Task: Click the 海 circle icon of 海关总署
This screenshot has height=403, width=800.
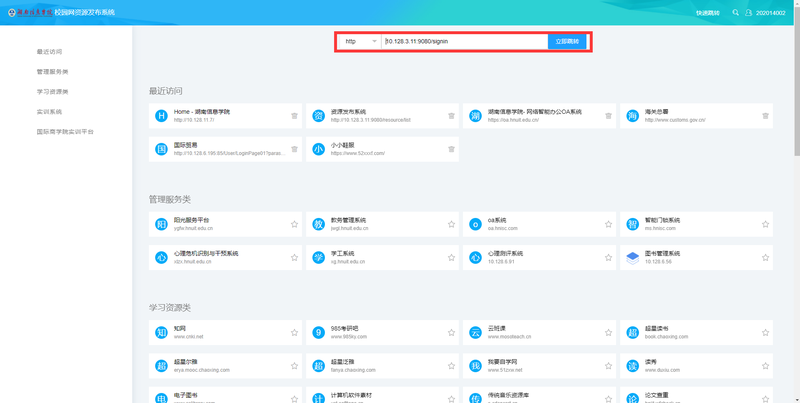Action: pyautogui.click(x=633, y=116)
